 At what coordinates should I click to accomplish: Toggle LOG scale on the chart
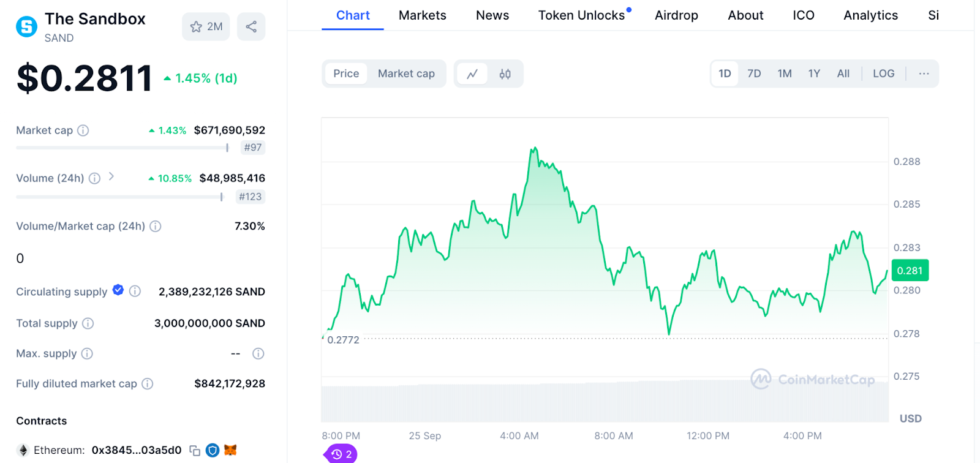coord(883,73)
